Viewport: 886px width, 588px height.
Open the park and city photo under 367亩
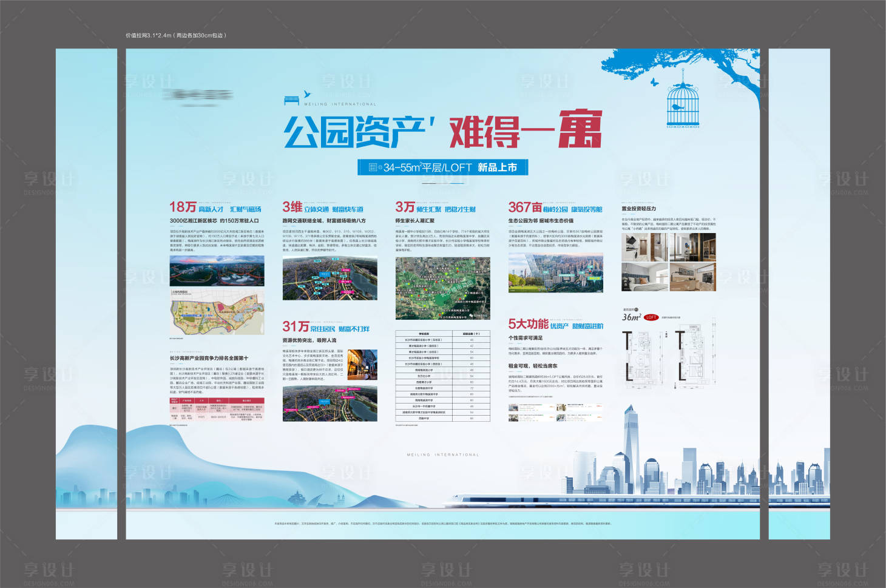coord(556,272)
